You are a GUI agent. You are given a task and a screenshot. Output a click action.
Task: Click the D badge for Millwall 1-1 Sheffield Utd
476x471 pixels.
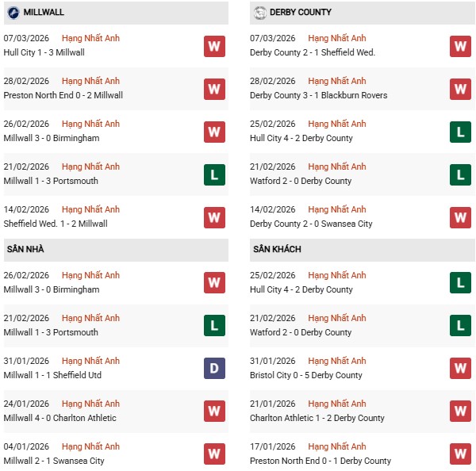[214, 369]
